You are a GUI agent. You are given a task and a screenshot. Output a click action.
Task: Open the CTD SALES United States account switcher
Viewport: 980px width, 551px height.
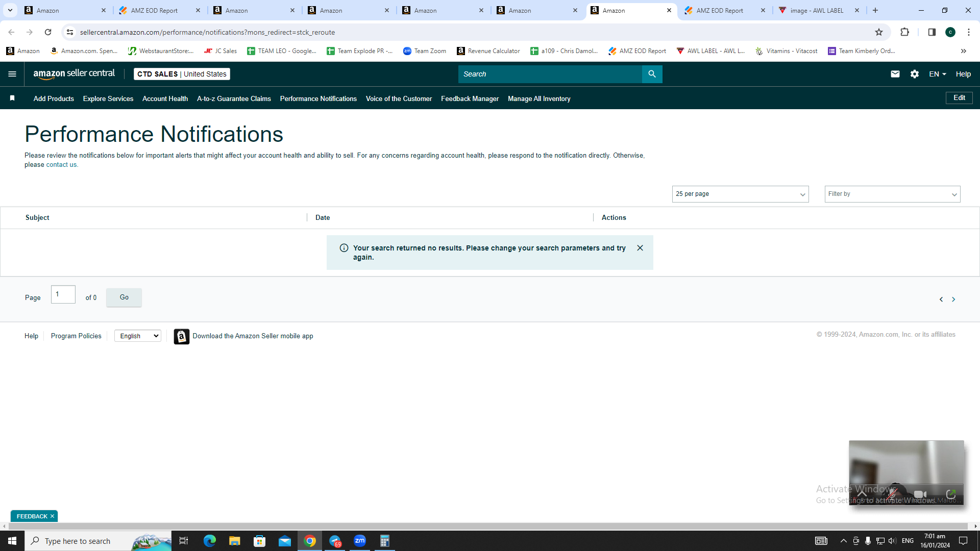[x=182, y=74]
